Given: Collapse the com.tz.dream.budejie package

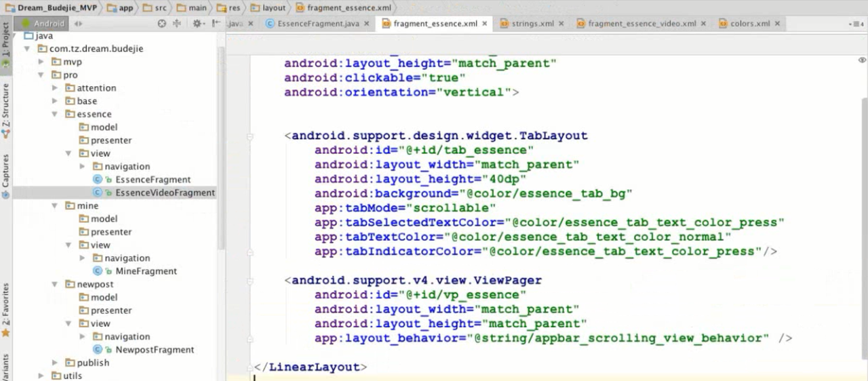Looking at the screenshot, I should [27, 49].
